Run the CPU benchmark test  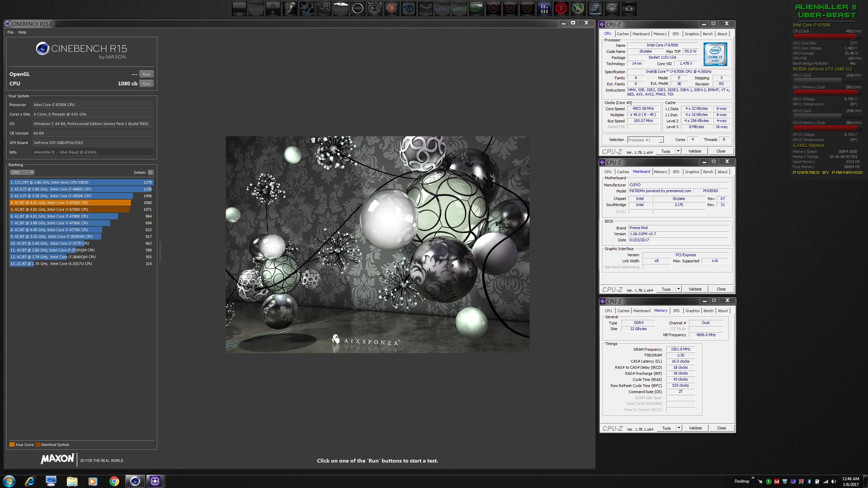[x=146, y=84]
